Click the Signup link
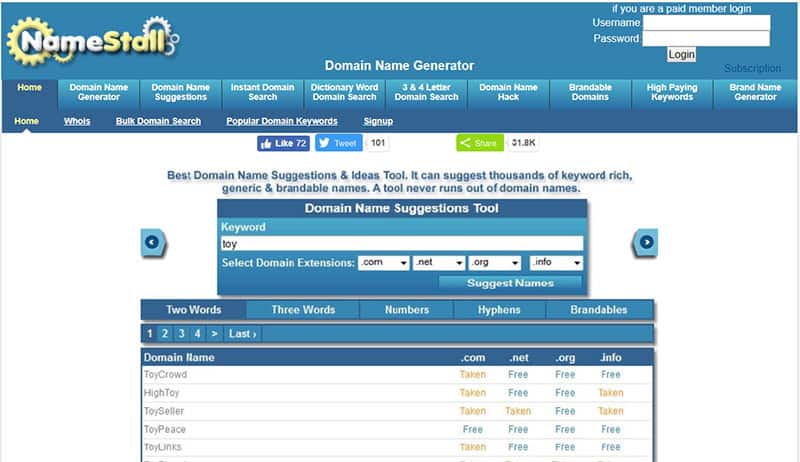 tap(378, 121)
